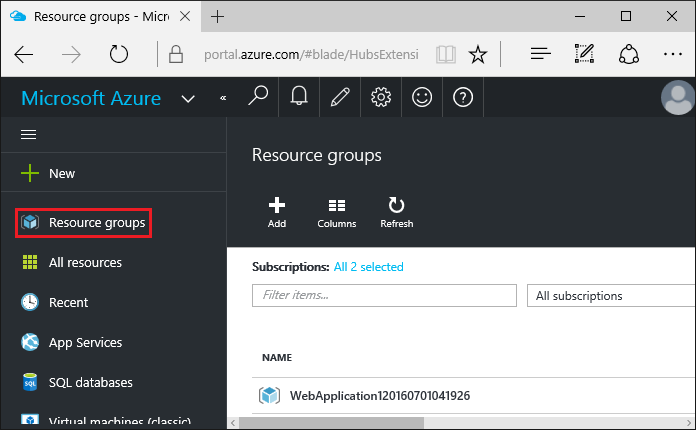
Task: Select All resources in sidebar
Action: click(x=85, y=263)
